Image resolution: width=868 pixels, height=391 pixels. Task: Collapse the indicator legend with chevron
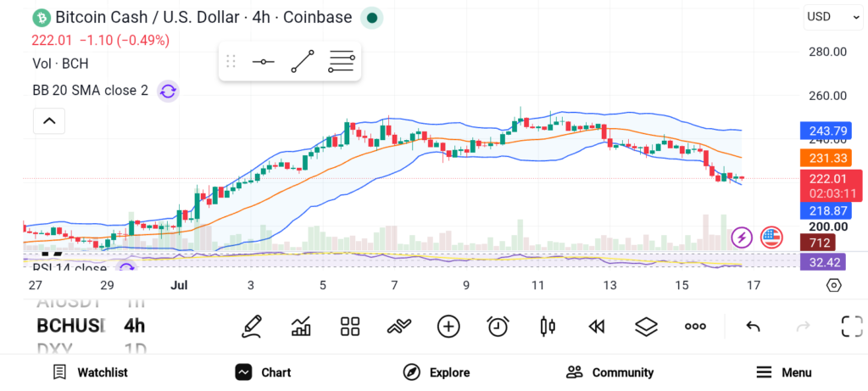click(x=49, y=120)
